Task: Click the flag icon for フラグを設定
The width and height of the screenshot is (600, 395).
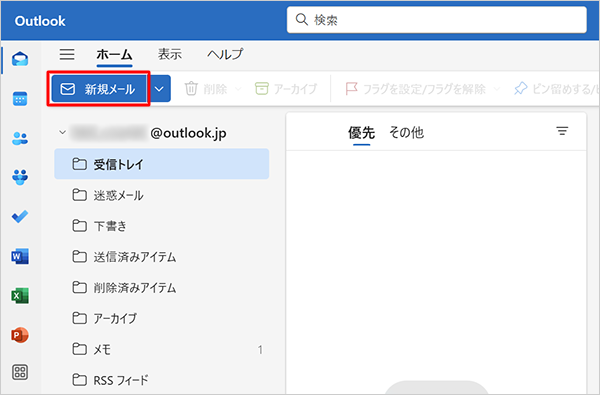Action: (x=351, y=89)
